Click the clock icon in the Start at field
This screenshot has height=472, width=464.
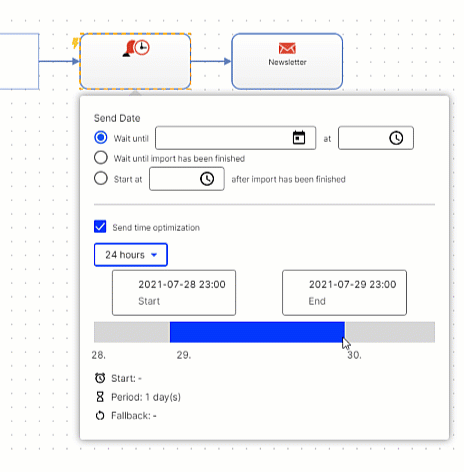[207, 179]
